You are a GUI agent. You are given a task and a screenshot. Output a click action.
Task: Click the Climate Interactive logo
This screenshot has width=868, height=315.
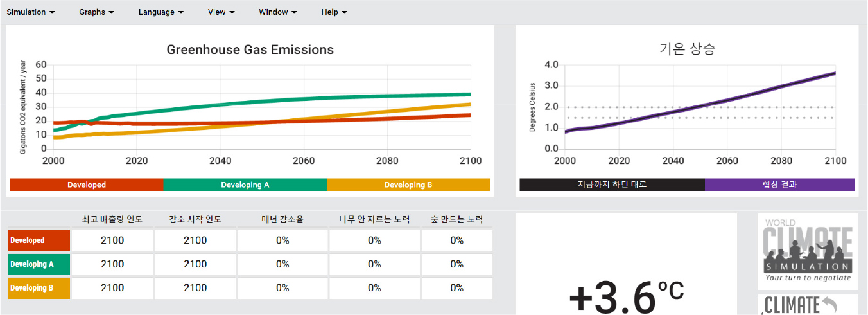(808, 305)
